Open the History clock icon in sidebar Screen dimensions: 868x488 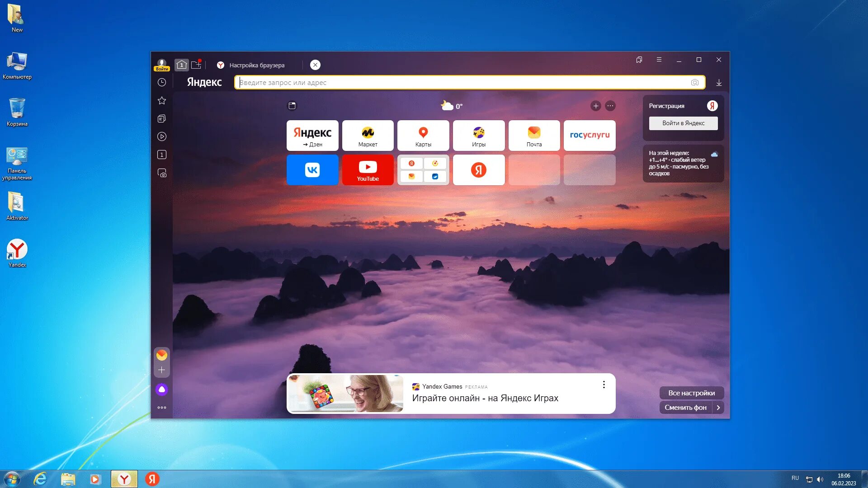tap(161, 82)
